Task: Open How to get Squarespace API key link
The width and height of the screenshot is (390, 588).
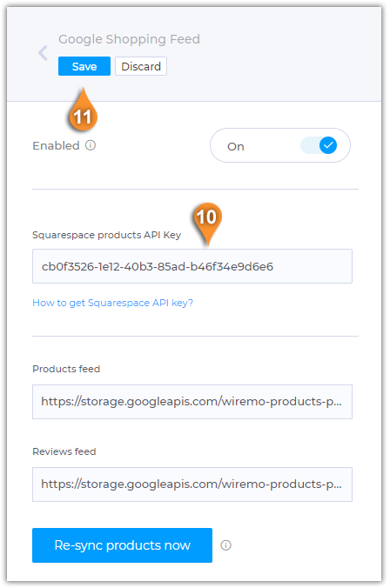Action: [x=112, y=303]
